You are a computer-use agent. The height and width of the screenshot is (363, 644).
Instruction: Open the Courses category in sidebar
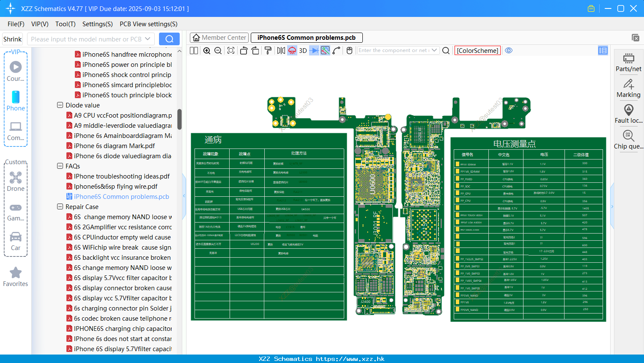[x=16, y=71]
